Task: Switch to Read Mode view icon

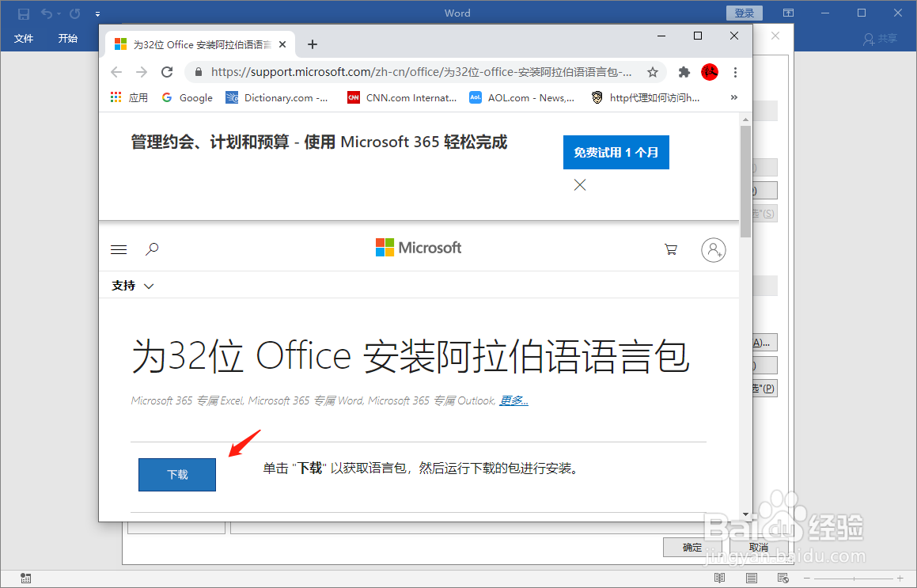Action: [719, 578]
